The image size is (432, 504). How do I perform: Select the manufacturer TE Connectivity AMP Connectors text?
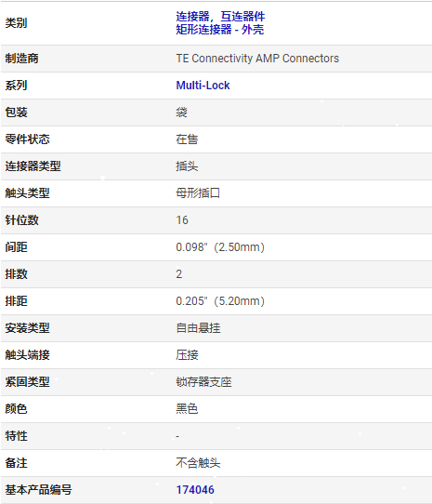coord(257,59)
